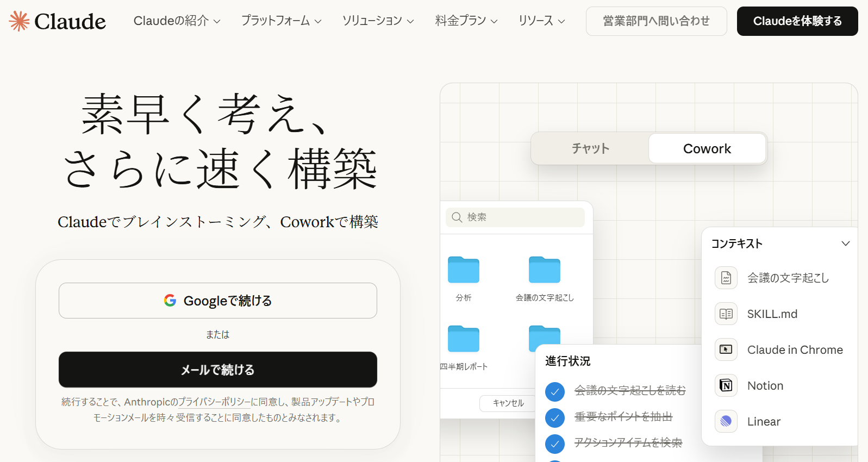Open the 会議の文字起こし folder icon
The width and height of the screenshot is (868, 462).
pos(545,270)
